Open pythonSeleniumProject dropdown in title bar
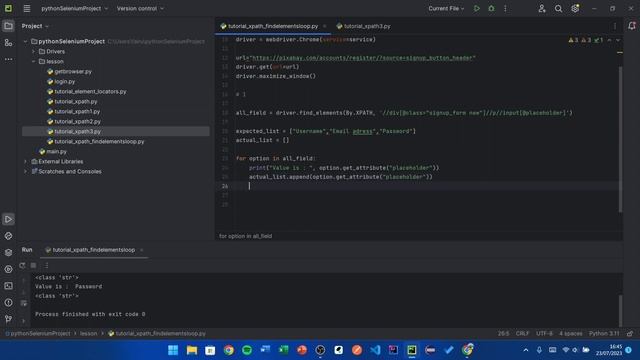Screen dimensions: 640x360 tap(75, 8)
